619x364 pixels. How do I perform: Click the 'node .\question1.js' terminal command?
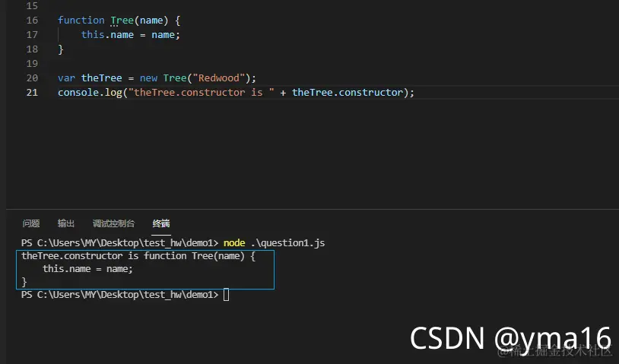274,243
